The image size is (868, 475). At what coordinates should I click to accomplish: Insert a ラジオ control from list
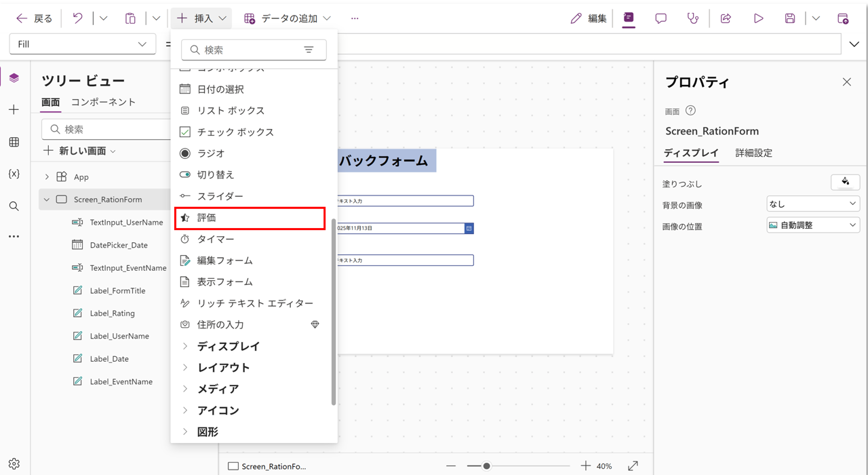pos(210,153)
